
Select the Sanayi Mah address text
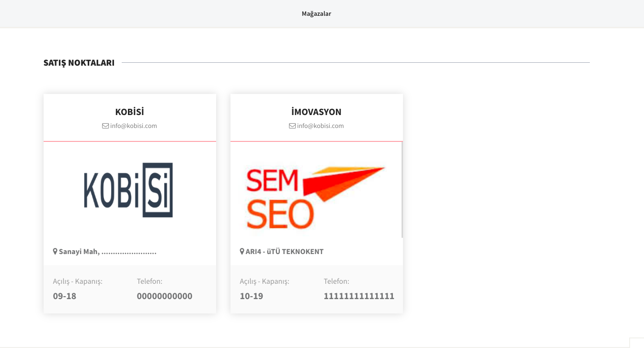coord(108,252)
